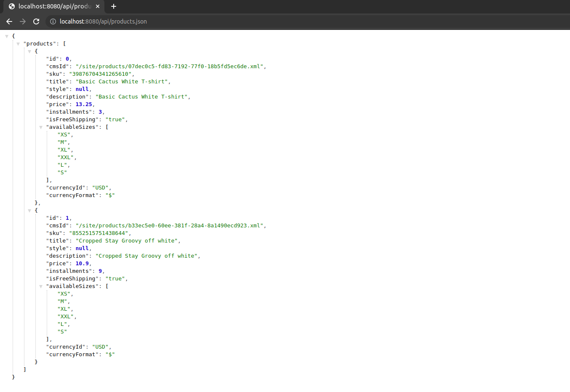The height and width of the screenshot is (392, 570).
Task: Open site information icon beside the URL
Action: click(x=53, y=21)
